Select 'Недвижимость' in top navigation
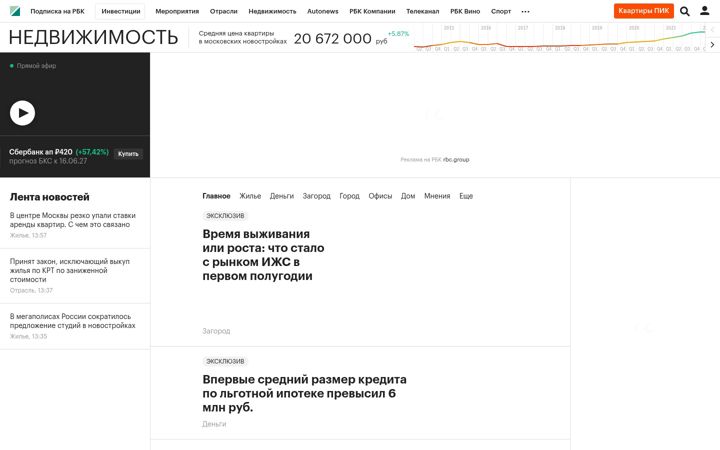This screenshot has height=450, width=720. click(x=272, y=11)
